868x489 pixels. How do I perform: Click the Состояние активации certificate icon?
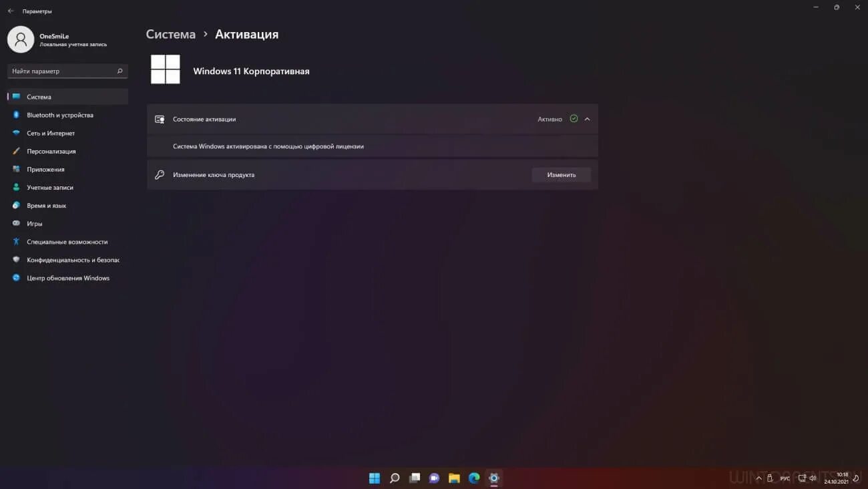[160, 119]
